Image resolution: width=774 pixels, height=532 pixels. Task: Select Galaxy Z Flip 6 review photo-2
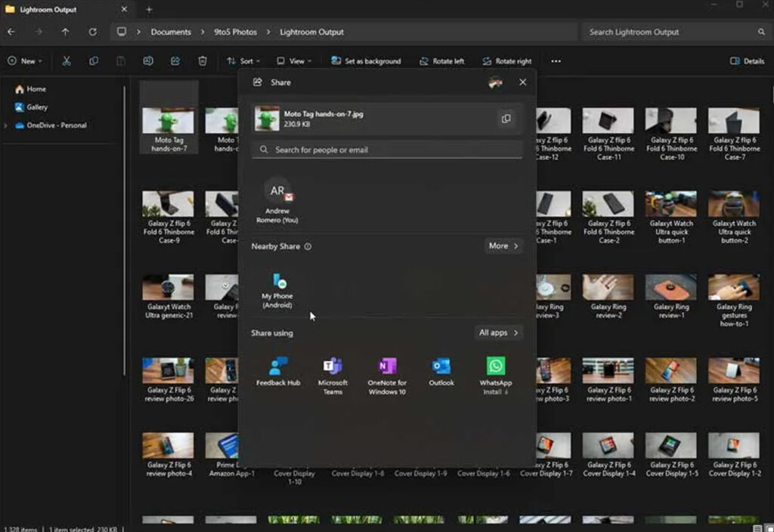pyautogui.click(x=671, y=380)
